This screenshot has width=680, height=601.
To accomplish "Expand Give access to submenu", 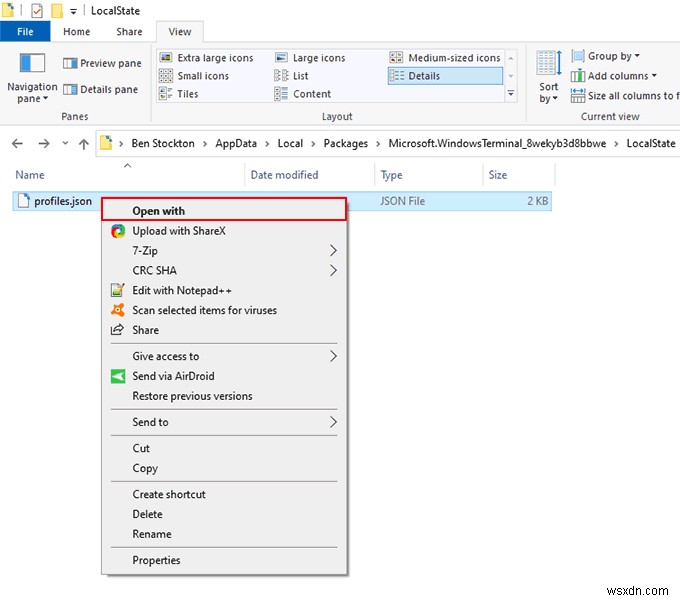I will click(x=224, y=356).
